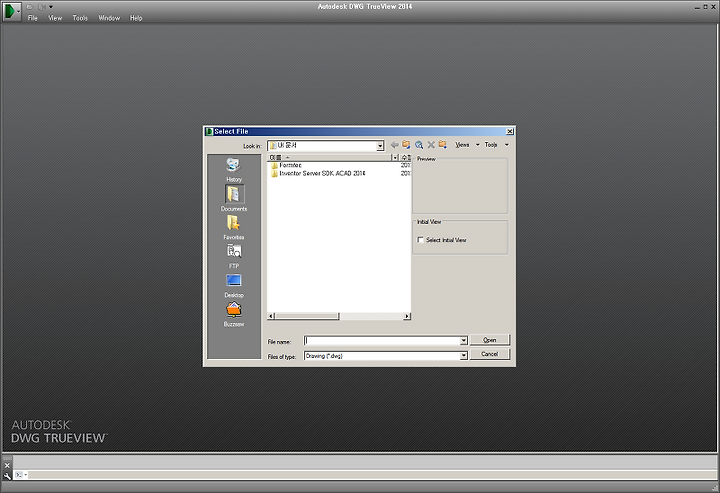Screen dimensions: 720x493
Task: Select Desktop in the places sidebar
Action: [x=234, y=285]
